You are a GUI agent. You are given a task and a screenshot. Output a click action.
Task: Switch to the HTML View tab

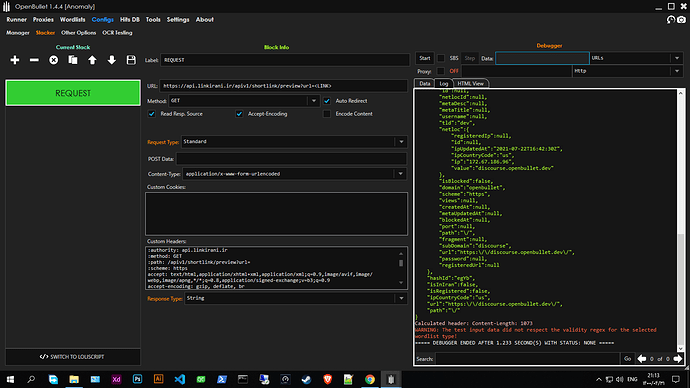(x=470, y=84)
